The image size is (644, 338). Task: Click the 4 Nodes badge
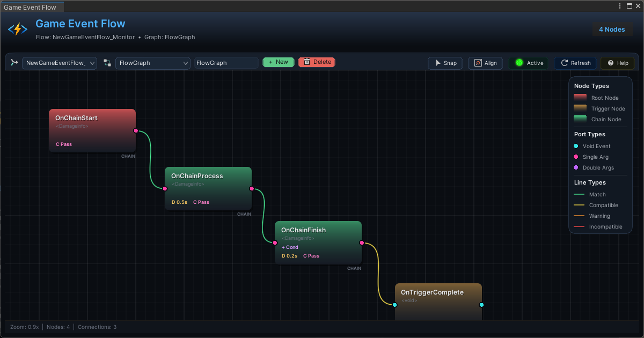612,30
